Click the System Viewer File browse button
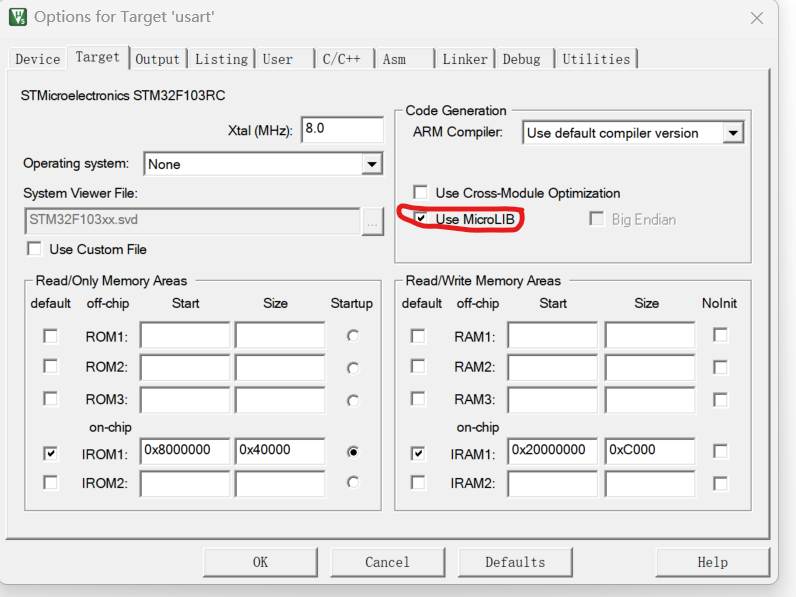This screenshot has height=597, width=796. pos(372,222)
